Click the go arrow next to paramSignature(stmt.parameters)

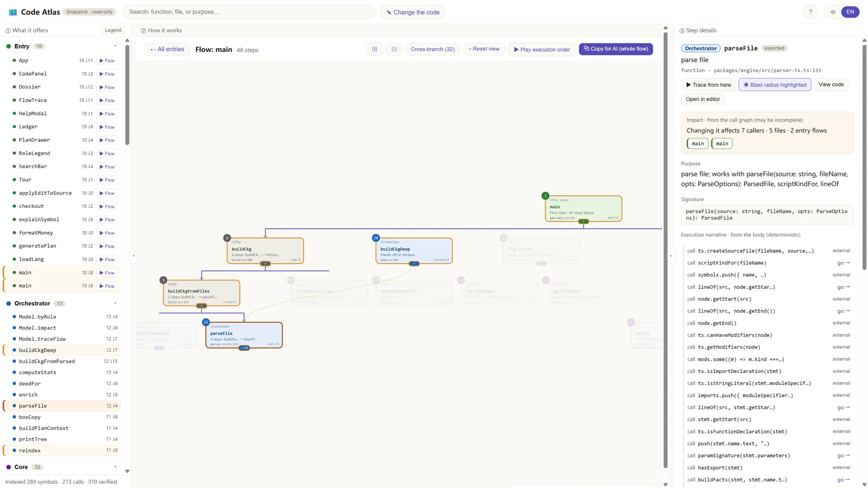click(843, 455)
